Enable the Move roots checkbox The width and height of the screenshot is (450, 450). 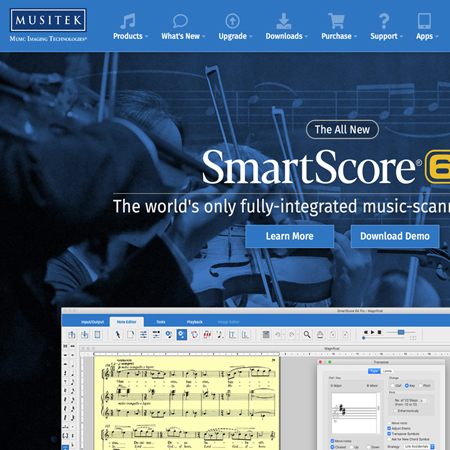[x=389, y=423]
